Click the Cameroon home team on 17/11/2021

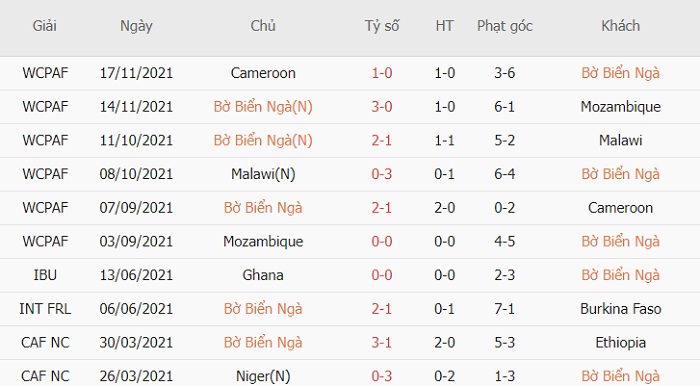pos(263,73)
